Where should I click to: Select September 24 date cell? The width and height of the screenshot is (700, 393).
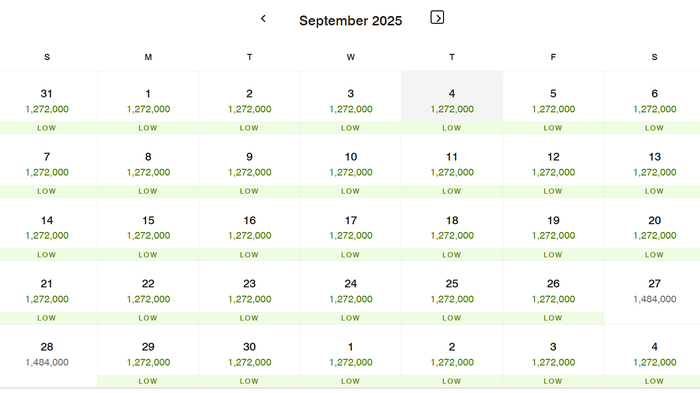tap(351, 293)
